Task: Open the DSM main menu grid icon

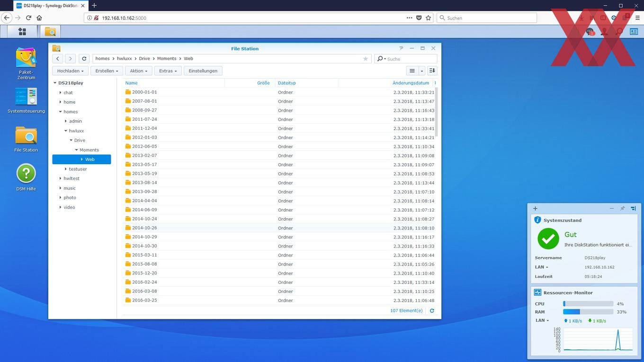Action: (22, 32)
